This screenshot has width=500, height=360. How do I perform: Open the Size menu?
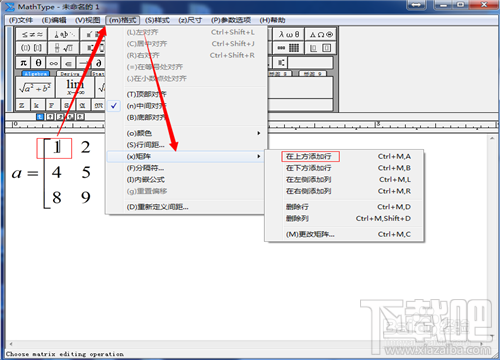point(190,20)
